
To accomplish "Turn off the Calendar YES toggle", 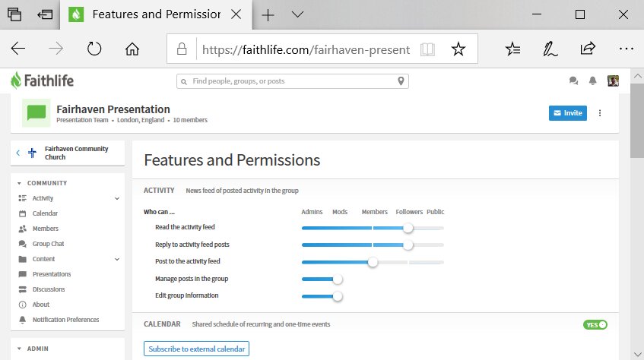I will pyautogui.click(x=595, y=325).
